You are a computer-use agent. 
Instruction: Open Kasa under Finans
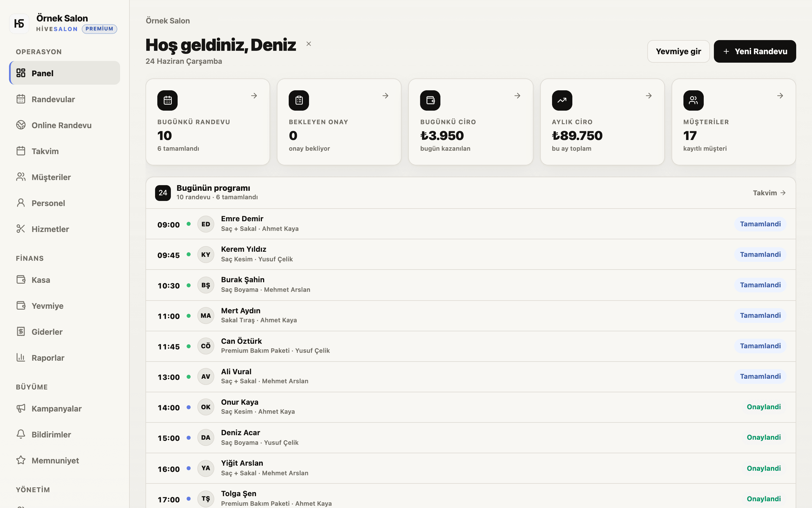(x=64, y=280)
